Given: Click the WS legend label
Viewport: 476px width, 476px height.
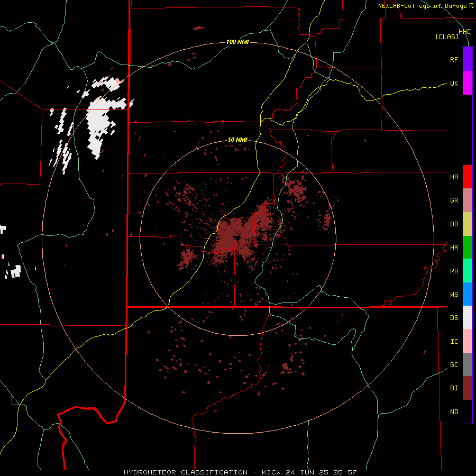Looking at the screenshot, I should (454, 295).
